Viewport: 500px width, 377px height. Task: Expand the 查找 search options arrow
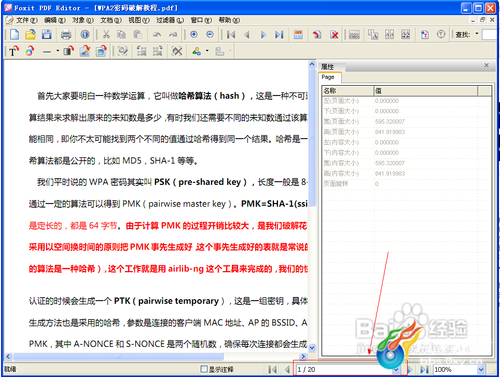tap(477, 34)
